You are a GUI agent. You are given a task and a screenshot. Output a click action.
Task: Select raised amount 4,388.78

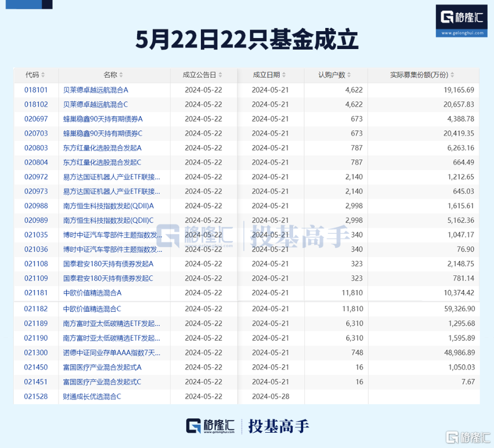tap(461, 119)
